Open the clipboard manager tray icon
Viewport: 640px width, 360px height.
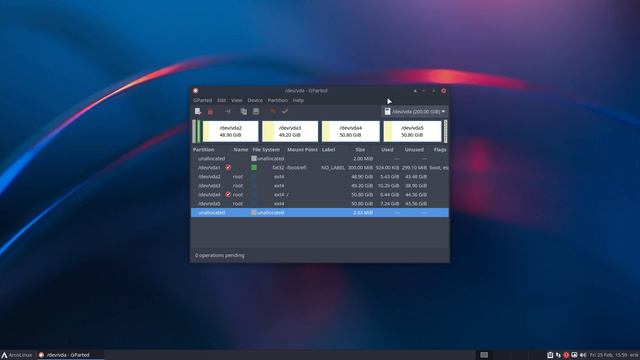[550, 355]
